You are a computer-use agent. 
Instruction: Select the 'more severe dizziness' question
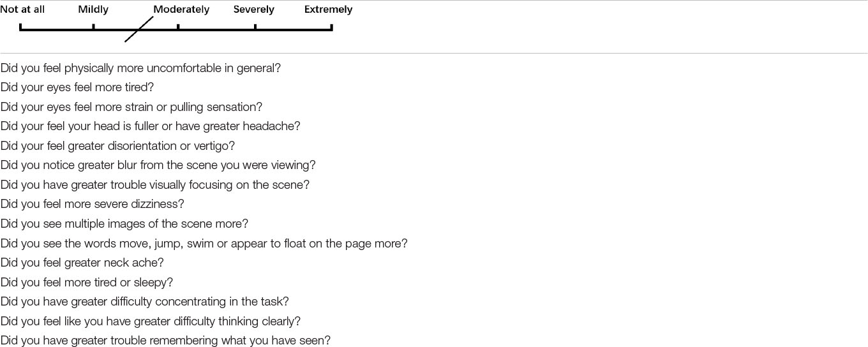pyautogui.click(x=92, y=204)
